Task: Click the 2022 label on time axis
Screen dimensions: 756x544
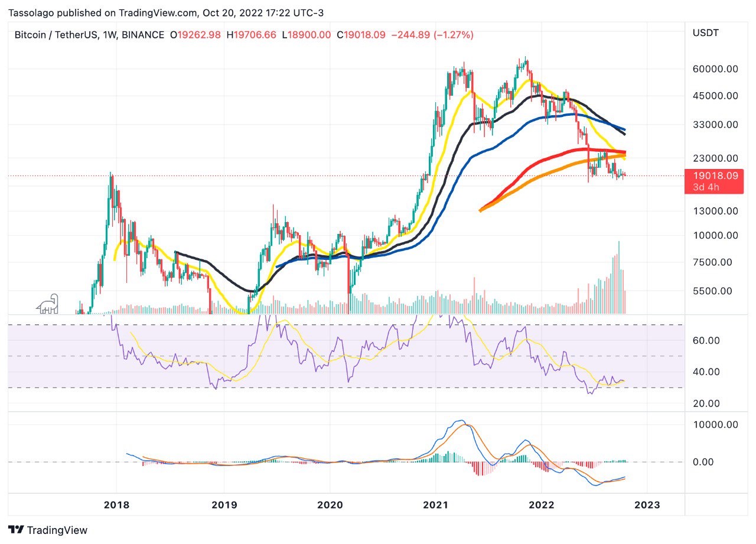Action: (542, 506)
